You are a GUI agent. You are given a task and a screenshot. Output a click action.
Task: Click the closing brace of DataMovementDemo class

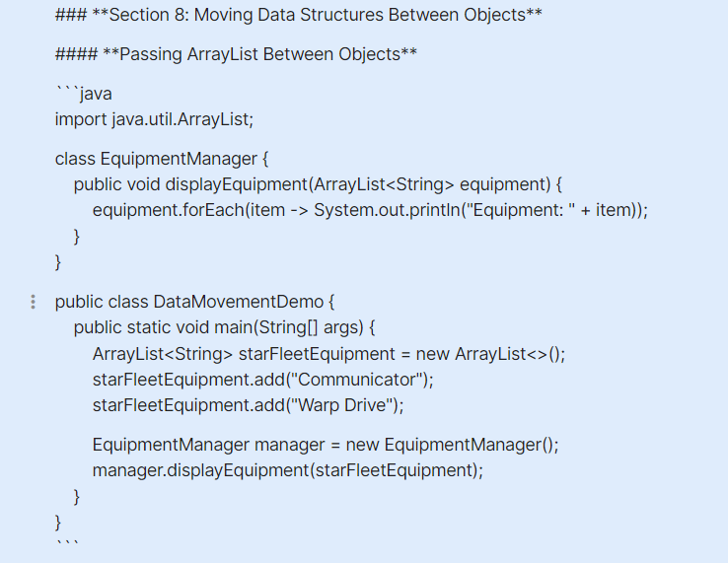coord(58,521)
